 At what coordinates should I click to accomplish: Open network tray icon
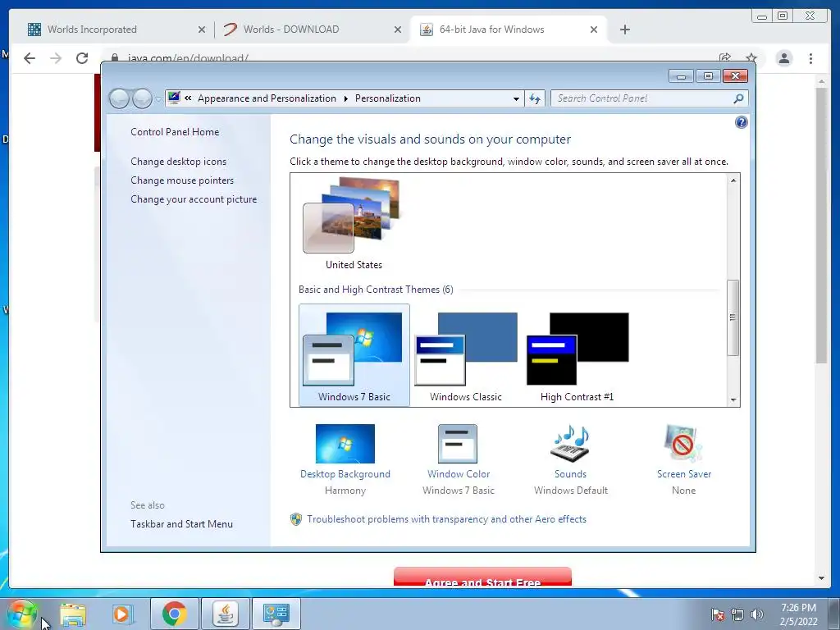click(737, 614)
